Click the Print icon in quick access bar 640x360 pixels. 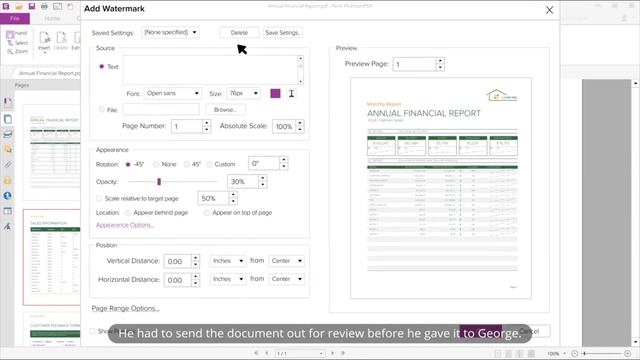click(x=44, y=6)
